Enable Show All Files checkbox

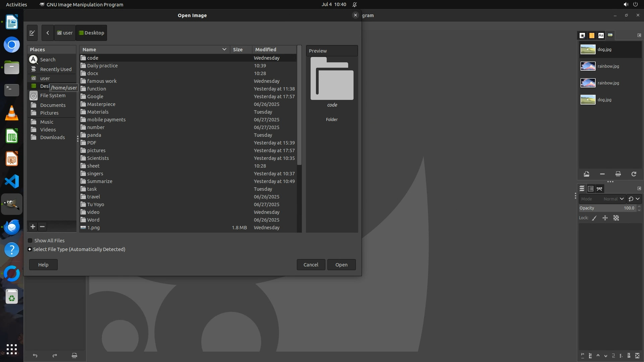point(30,241)
